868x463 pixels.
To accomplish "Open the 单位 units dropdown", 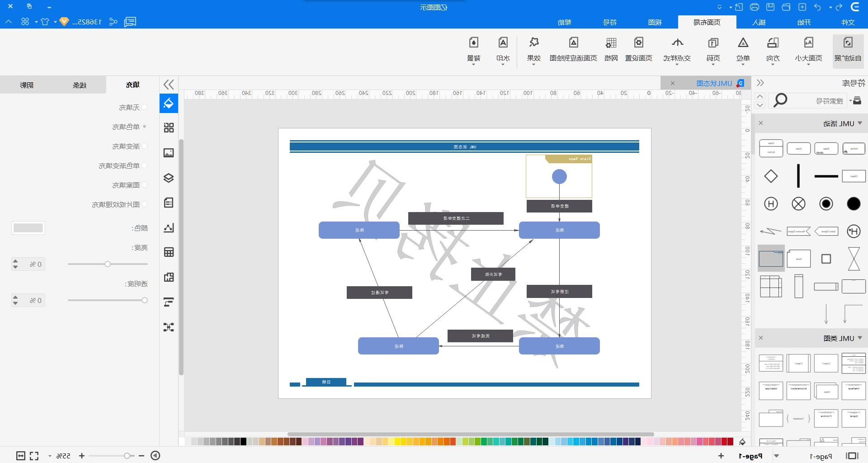I will [x=743, y=51].
